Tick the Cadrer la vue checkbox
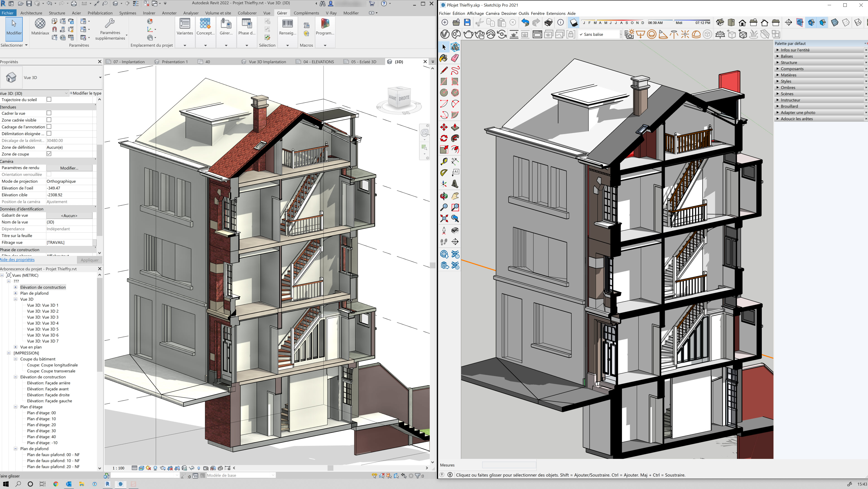This screenshot has height=489, width=868. tap(49, 113)
